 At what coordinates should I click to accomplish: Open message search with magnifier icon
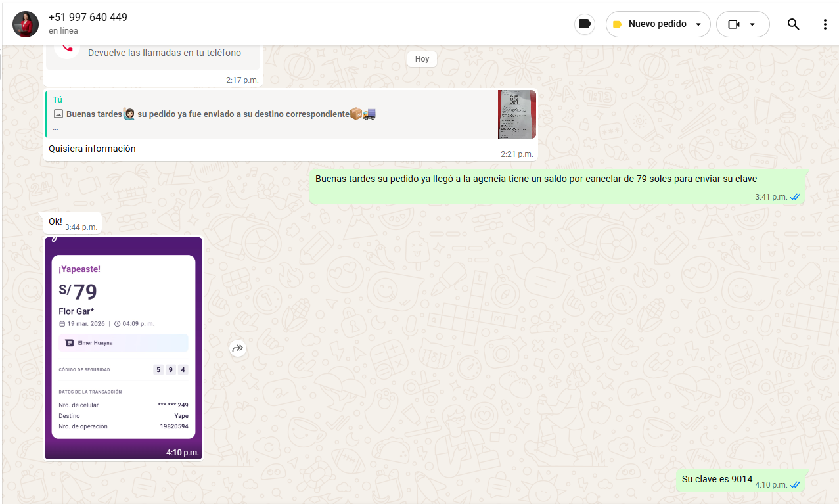pyautogui.click(x=793, y=24)
